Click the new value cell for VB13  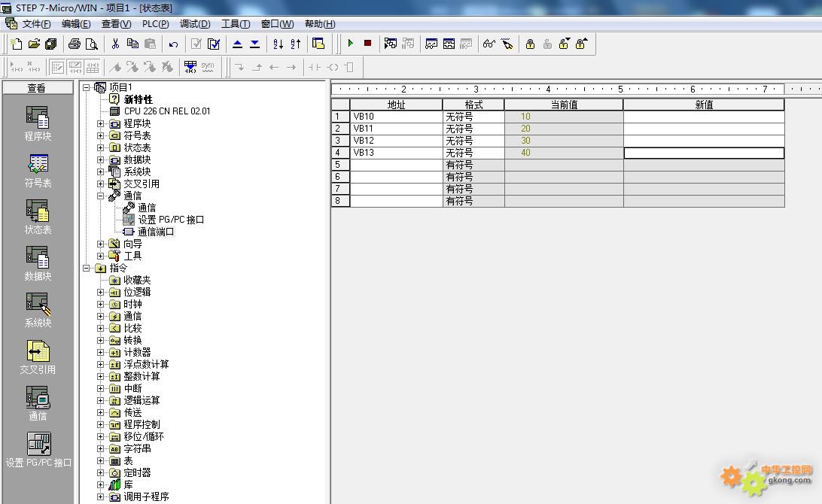click(704, 153)
